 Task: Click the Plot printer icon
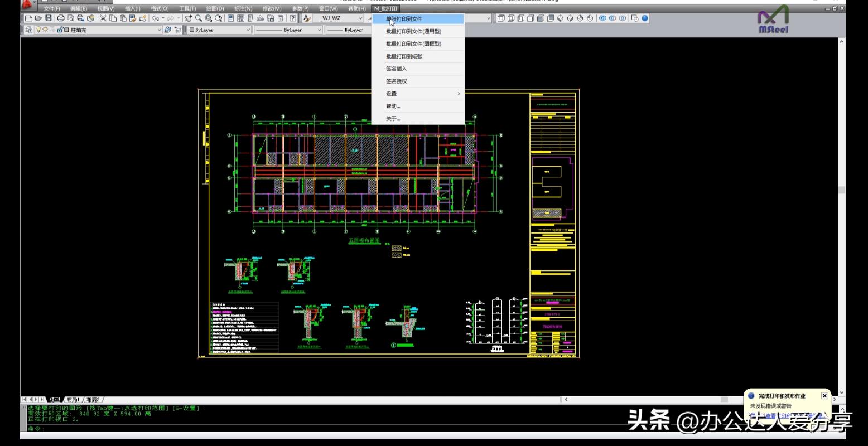point(62,18)
